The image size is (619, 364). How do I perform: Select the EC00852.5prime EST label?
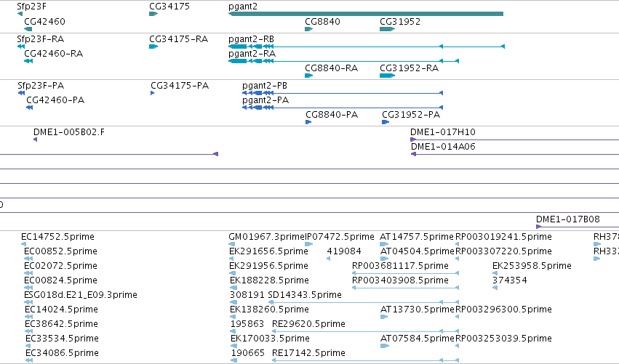60,251
